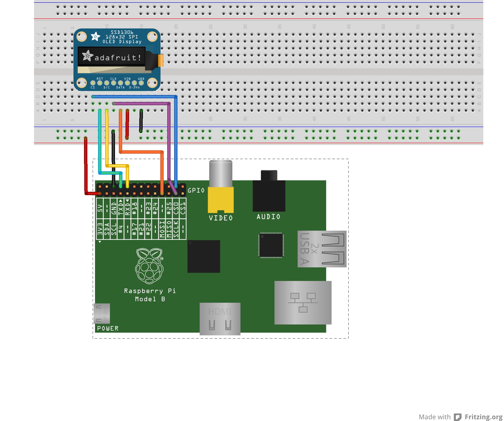Click the RXD cell in the GPIO table
The image size is (504, 421).
click(128, 208)
